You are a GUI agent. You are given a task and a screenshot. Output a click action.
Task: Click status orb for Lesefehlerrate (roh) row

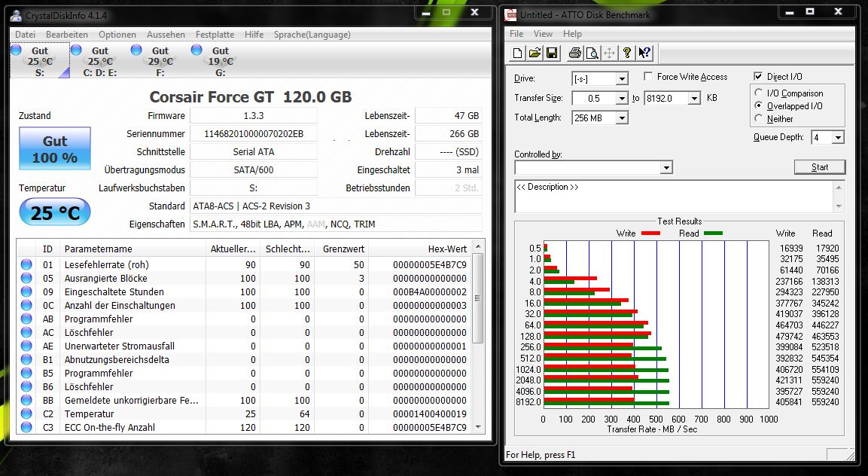tap(26, 265)
